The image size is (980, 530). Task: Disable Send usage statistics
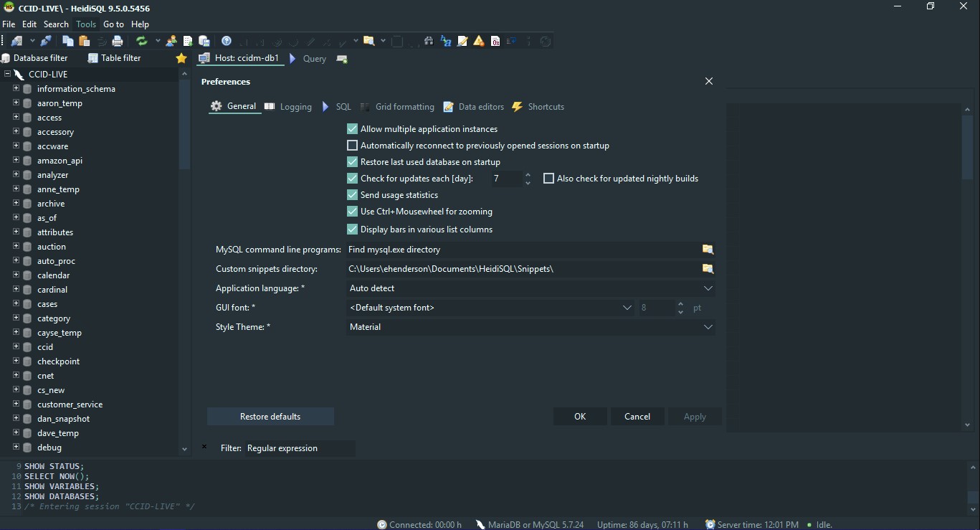point(352,194)
